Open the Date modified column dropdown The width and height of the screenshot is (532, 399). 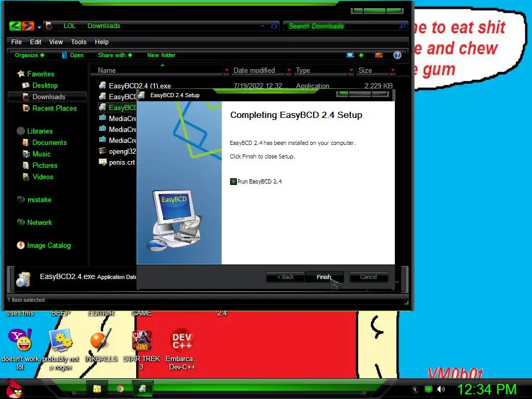(289, 70)
